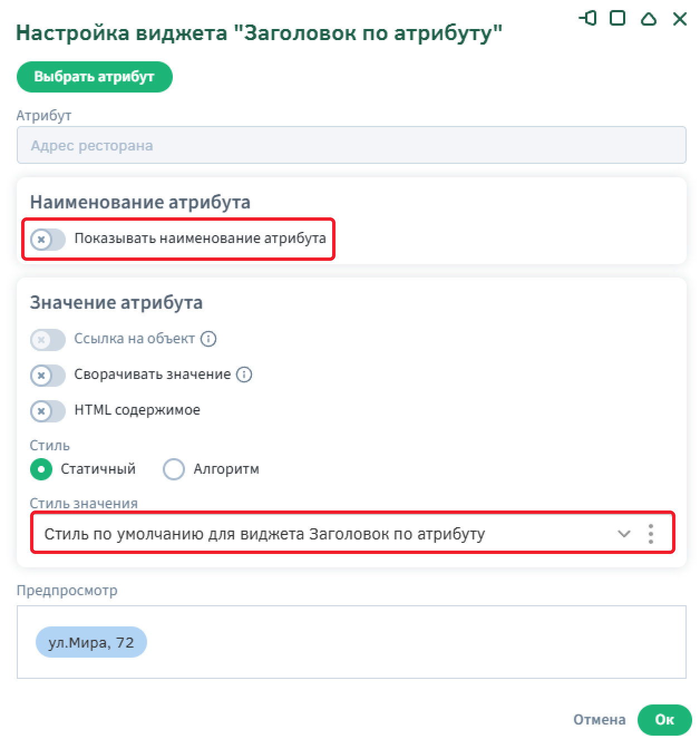Click the selected "Стиль по умолчанию" text
700x739 pixels.
pos(265,534)
